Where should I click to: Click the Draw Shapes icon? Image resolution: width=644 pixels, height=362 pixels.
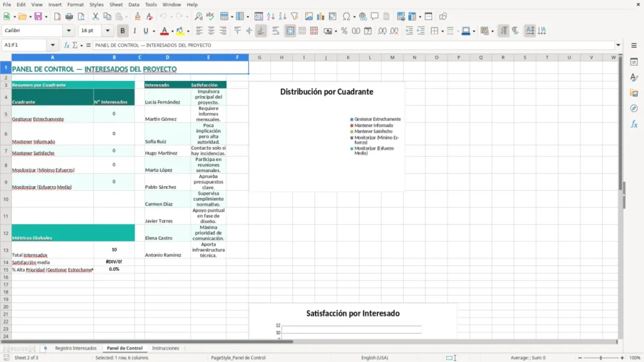(x=443, y=16)
